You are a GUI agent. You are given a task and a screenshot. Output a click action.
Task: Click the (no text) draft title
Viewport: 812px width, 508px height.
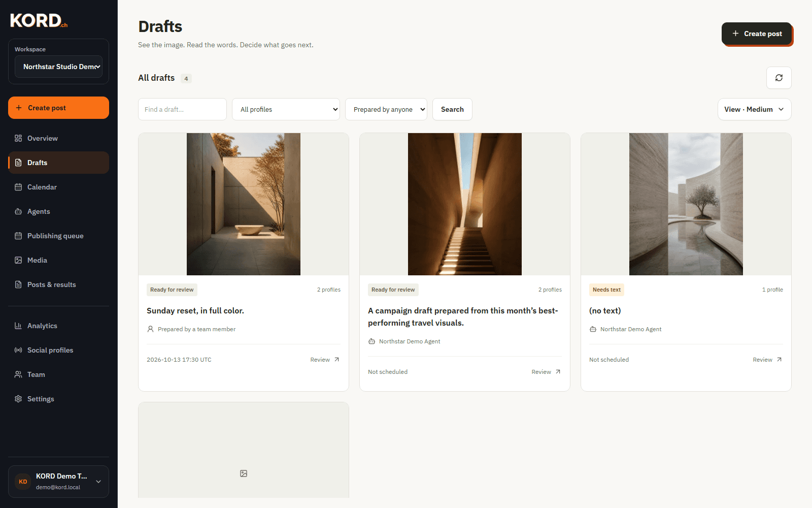605,310
